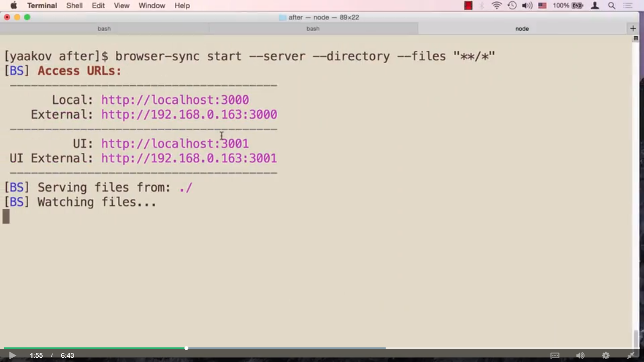This screenshot has width=644, height=362.
Task: Click the Spotlight search magnifier icon
Action: pyautogui.click(x=611, y=5)
